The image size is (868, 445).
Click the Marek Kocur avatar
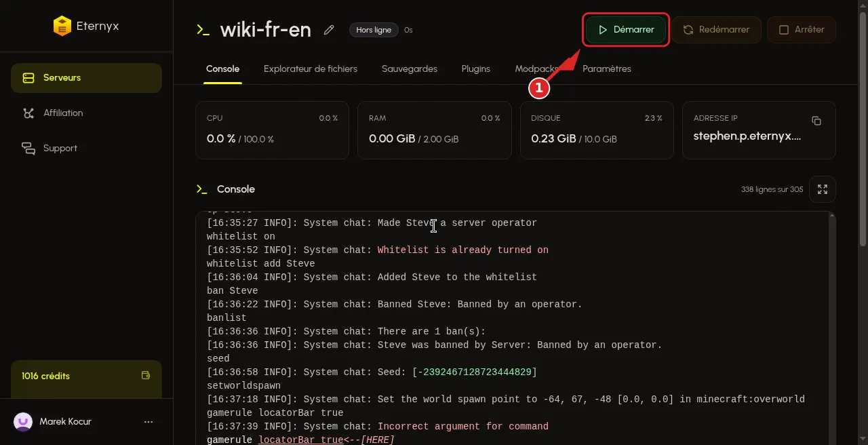coord(23,422)
